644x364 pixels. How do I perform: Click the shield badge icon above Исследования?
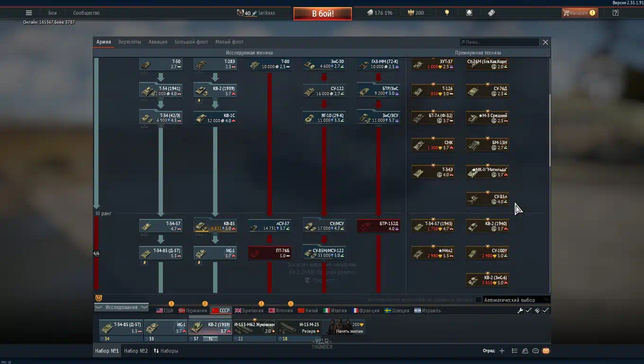(98, 298)
